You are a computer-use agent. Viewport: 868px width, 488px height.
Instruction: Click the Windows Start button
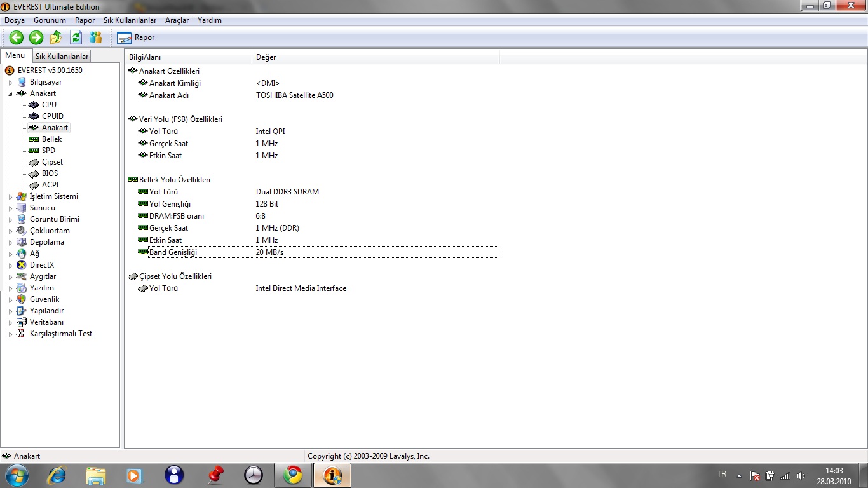point(16,475)
